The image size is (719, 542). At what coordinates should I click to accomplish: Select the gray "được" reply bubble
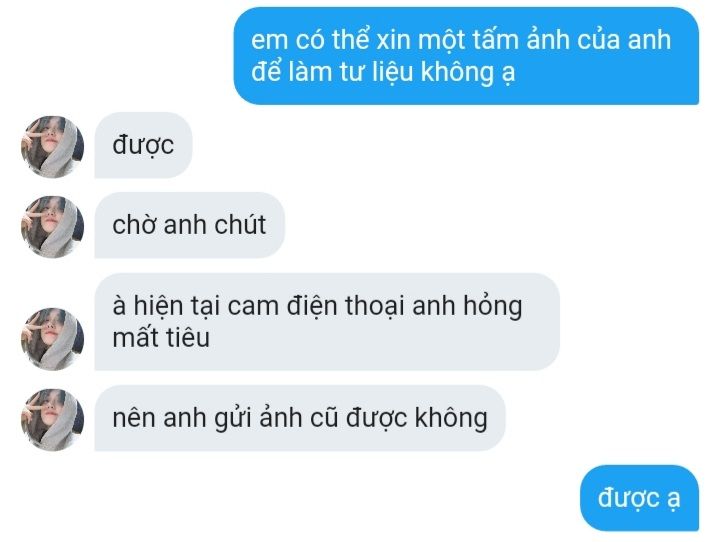pyautogui.click(x=143, y=145)
